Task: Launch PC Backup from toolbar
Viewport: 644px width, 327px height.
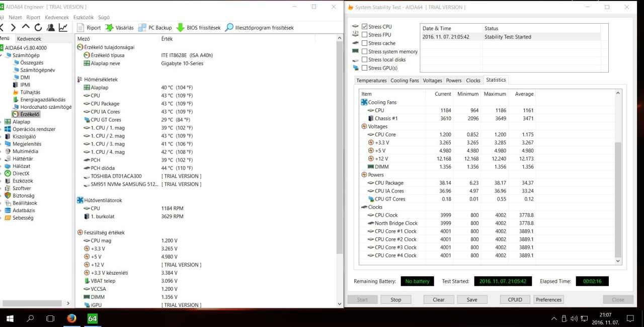Action: (155, 28)
